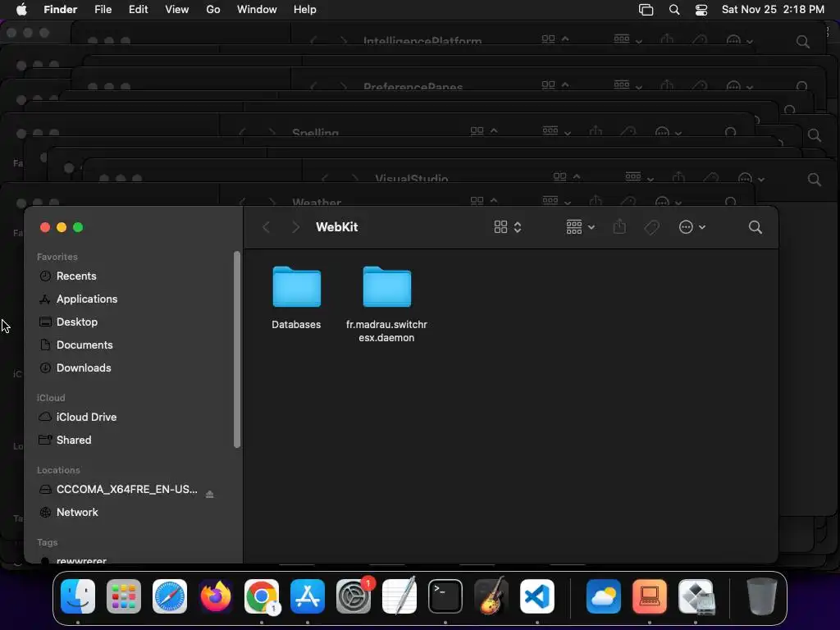Open Network in the sidebar
The width and height of the screenshot is (840, 630).
point(77,512)
